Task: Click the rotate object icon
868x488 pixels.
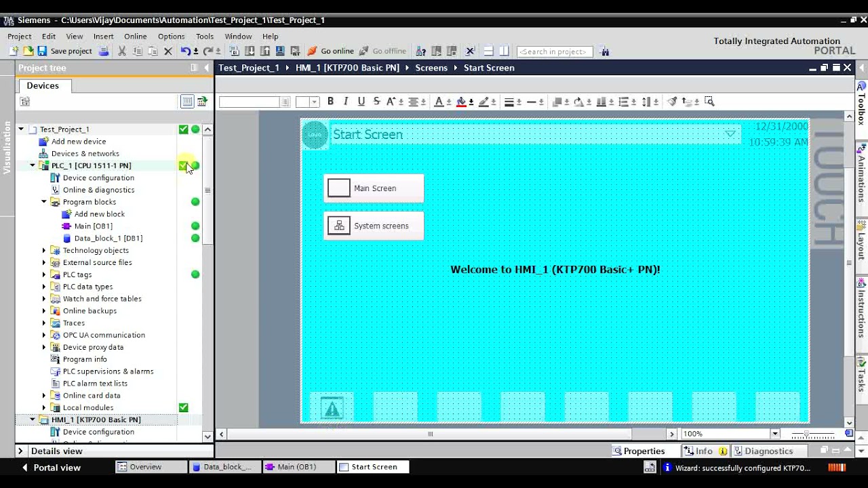Action: pos(578,102)
